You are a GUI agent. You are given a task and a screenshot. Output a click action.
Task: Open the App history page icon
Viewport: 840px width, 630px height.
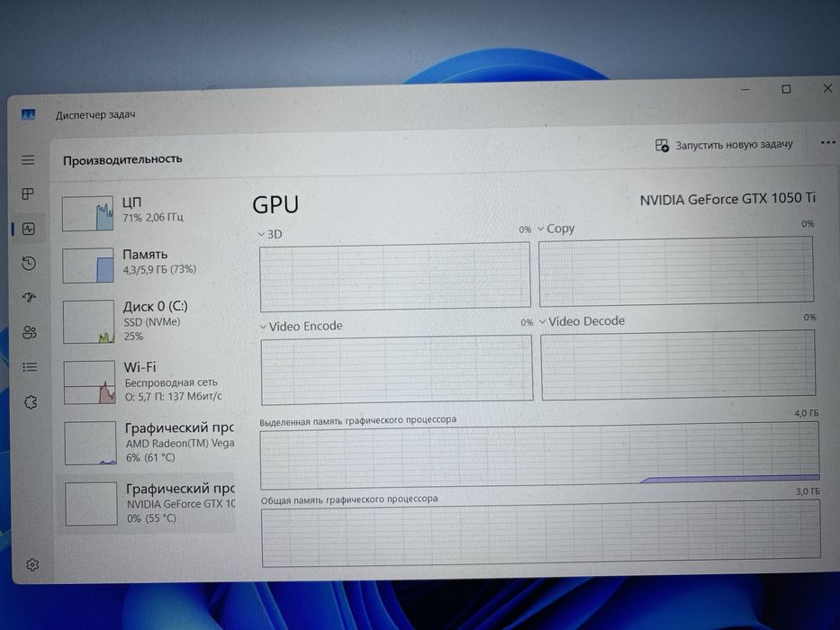[29, 263]
